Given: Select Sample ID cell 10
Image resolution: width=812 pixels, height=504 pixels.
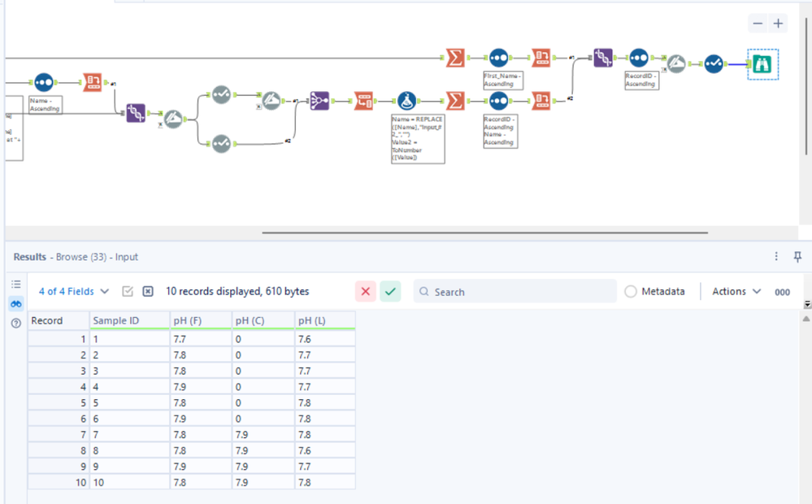Looking at the screenshot, I should coord(129,482).
